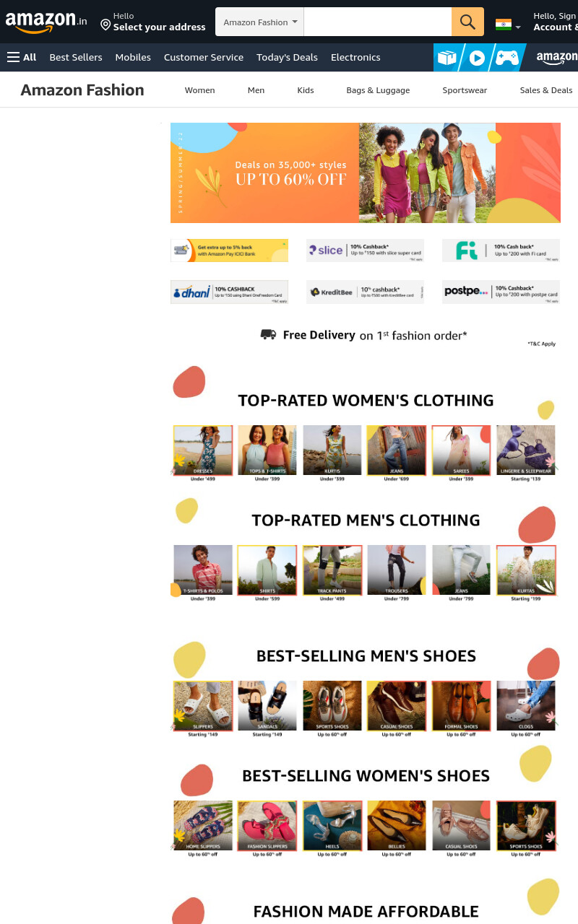Click the Up to 60% off banner
Screen dimensions: 578x924
point(366,173)
